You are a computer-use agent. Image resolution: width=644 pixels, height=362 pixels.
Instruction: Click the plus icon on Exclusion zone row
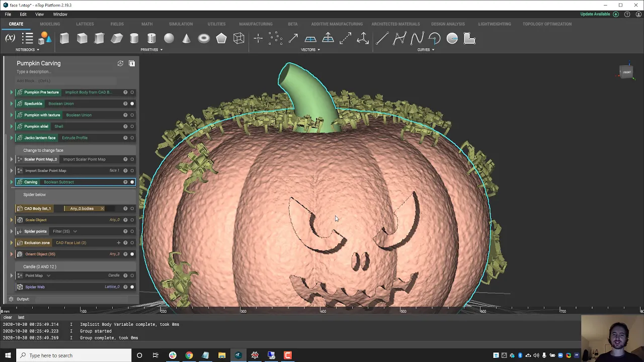119,243
